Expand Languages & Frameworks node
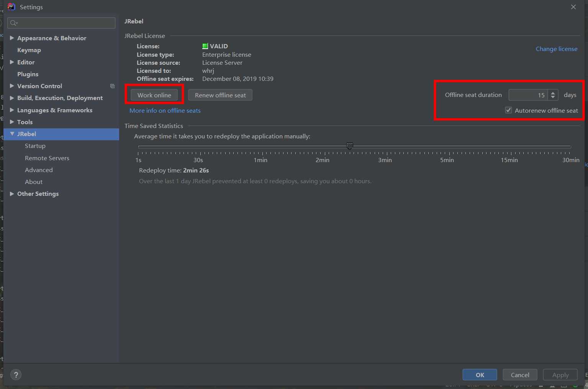 pos(12,110)
